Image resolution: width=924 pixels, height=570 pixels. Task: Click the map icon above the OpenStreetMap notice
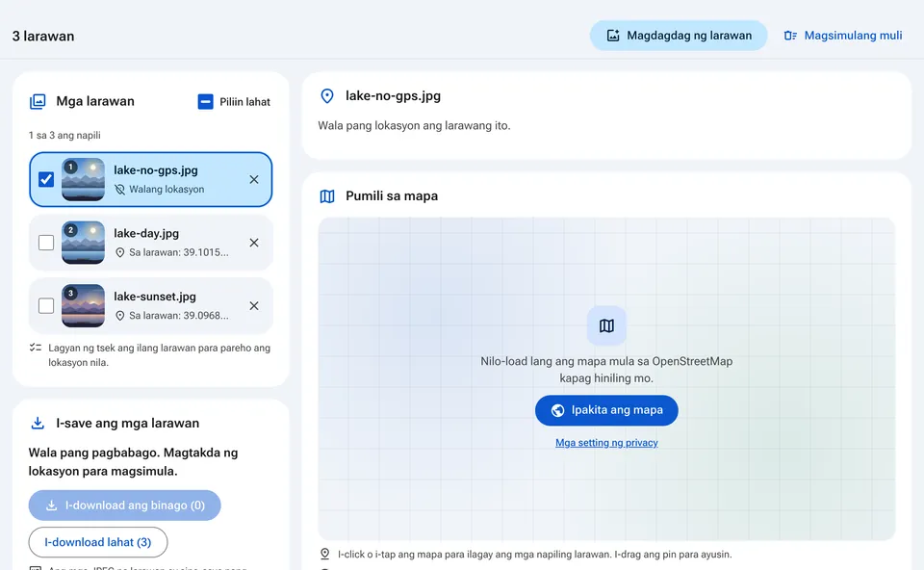[x=606, y=325]
